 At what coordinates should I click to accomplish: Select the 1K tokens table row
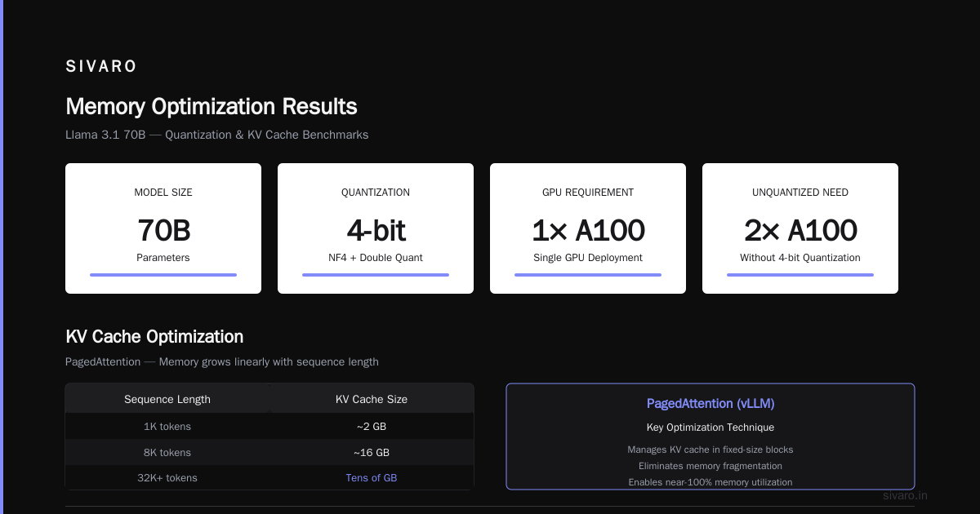[x=269, y=426]
